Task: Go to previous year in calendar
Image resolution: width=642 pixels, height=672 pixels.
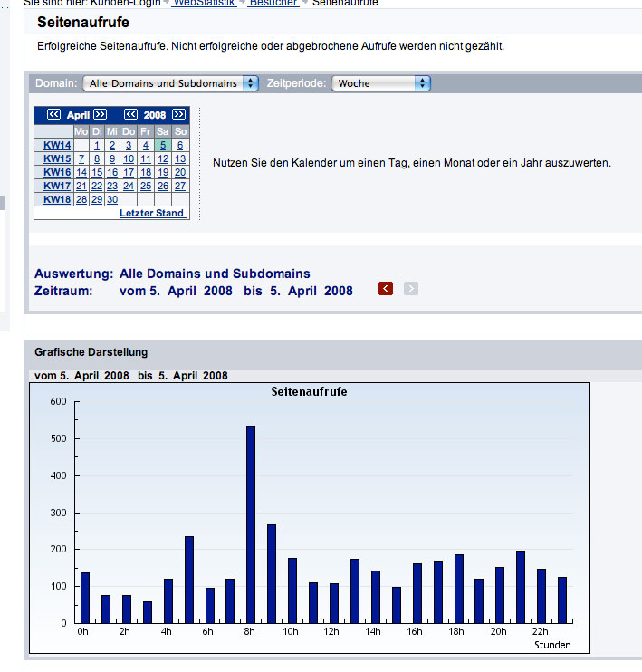Action: pyautogui.click(x=130, y=115)
